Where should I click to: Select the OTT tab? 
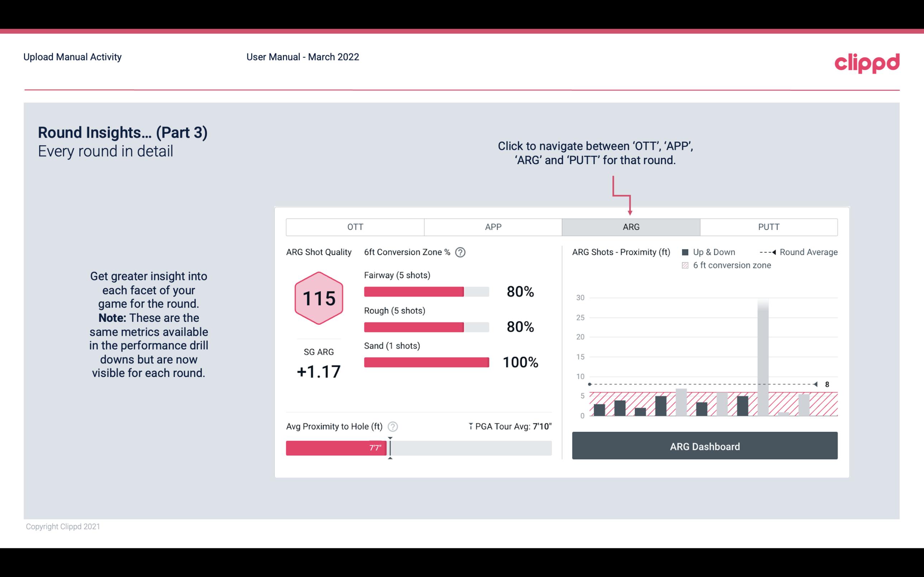(x=355, y=226)
